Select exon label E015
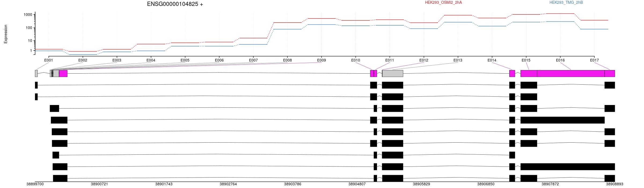The width and height of the screenshot is (644, 188). pyautogui.click(x=526, y=60)
